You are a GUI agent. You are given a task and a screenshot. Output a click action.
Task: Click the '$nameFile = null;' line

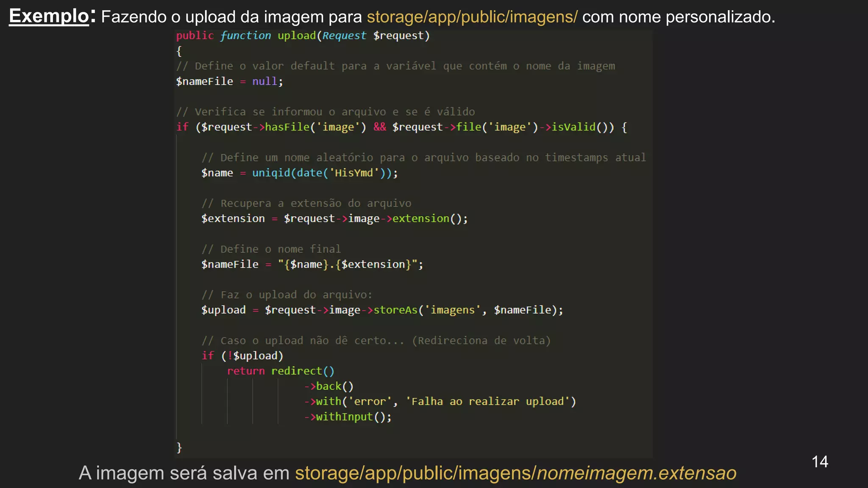230,81
